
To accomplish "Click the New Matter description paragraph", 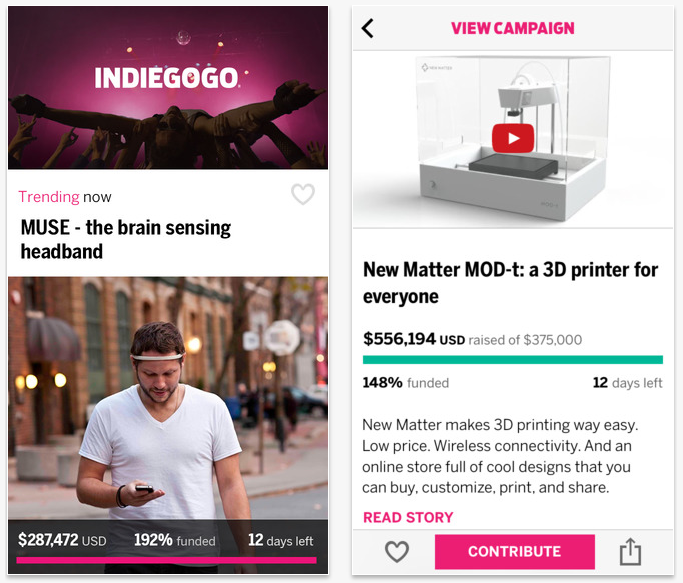I will pyautogui.click(x=500, y=456).
